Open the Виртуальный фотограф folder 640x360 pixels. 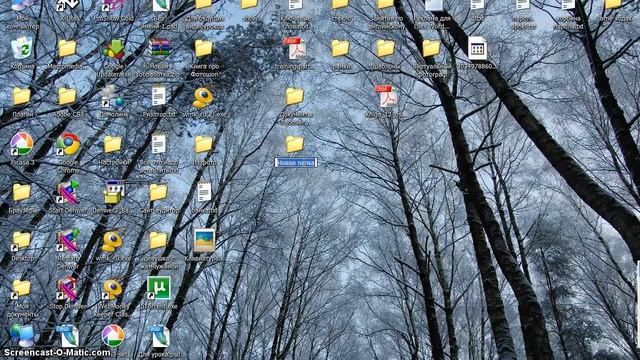pos(431,48)
